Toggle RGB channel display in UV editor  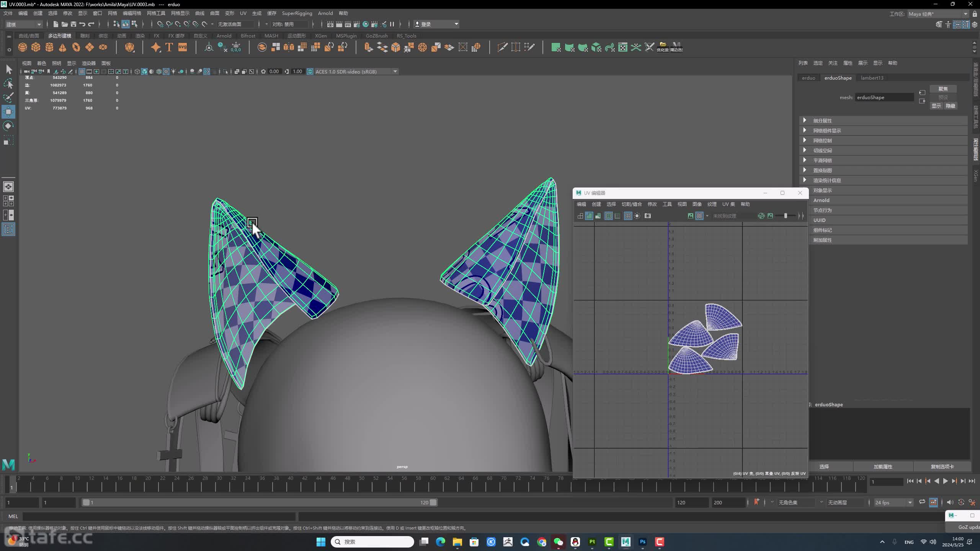[x=761, y=216]
